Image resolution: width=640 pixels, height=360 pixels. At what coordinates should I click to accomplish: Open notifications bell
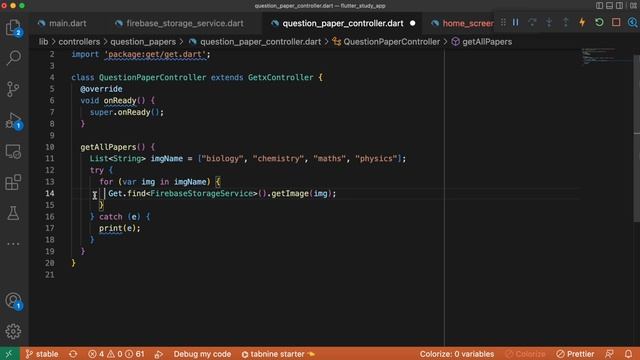point(628,354)
